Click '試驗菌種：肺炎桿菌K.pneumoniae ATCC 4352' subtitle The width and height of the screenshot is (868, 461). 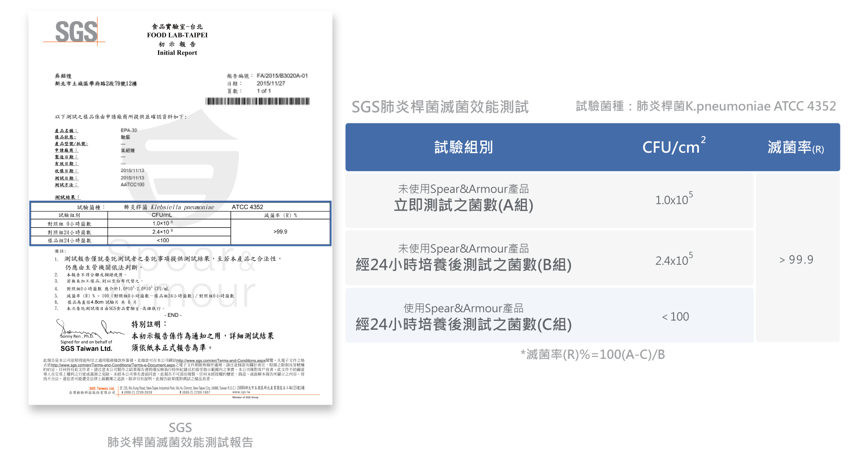(x=706, y=106)
